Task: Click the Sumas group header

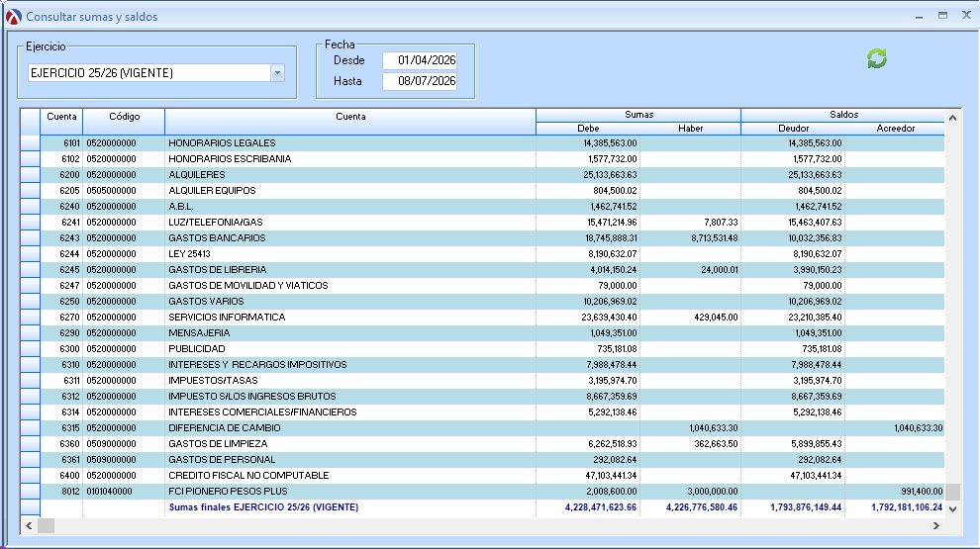Action: coord(638,115)
